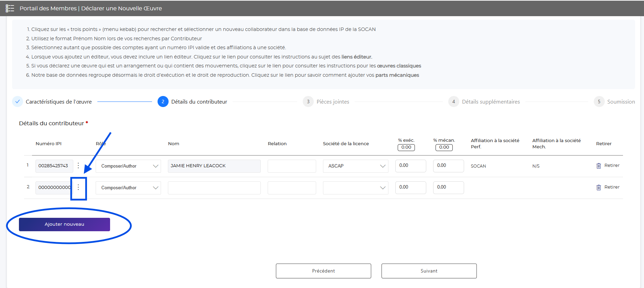Select step 4 circle Détails supplémentaires
Viewport: 644px width, 288px height.
point(453,102)
